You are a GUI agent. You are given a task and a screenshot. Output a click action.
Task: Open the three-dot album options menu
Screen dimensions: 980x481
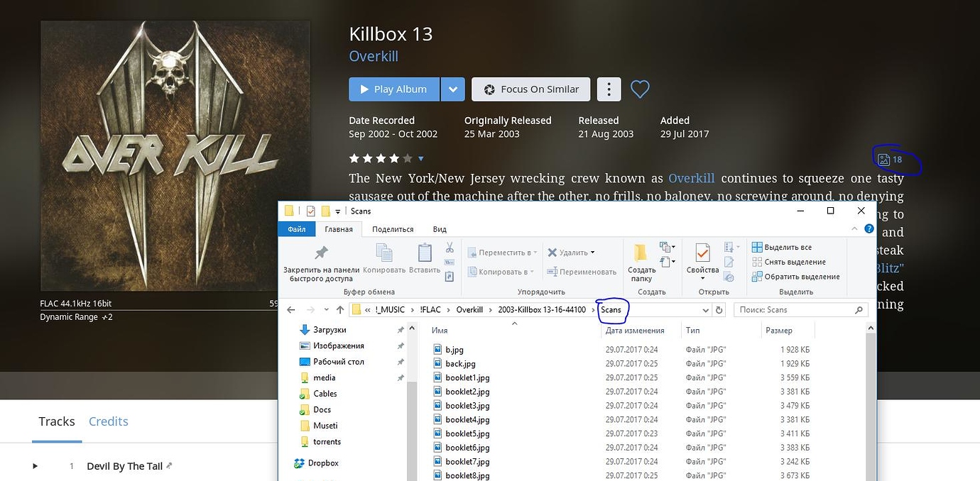click(x=609, y=89)
